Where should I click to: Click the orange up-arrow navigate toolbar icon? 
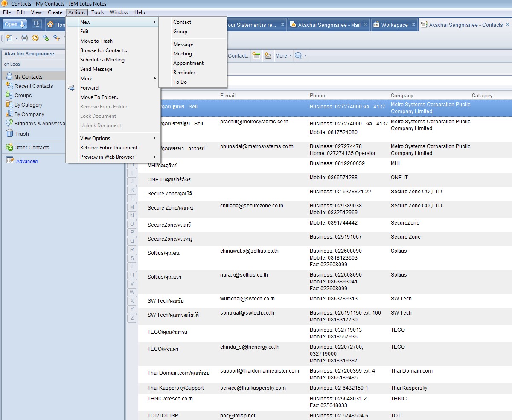57,38
